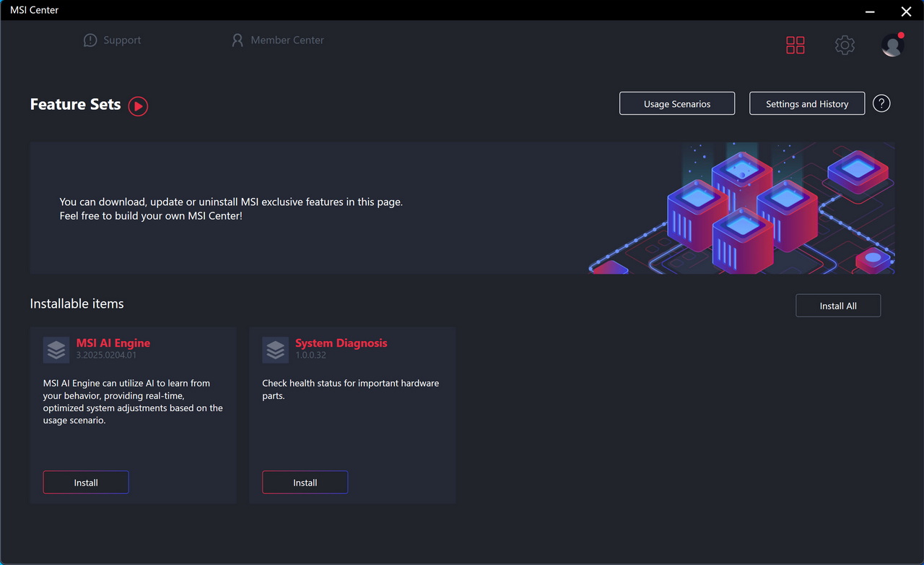Click the MSI AI Engine layers icon
The width and height of the screenshot is (924, 565).
click(x=56, y=350)
